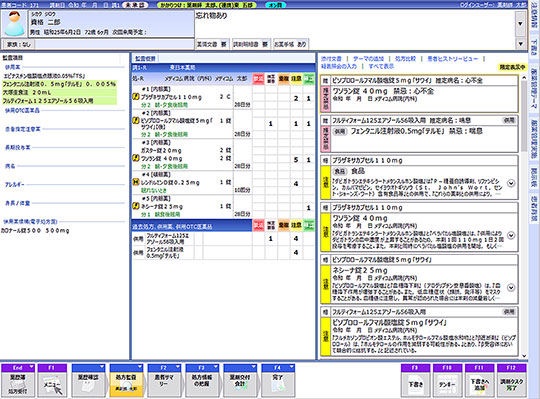Image resolution: width=540 pixels, height=399 pixels.
Task: Click the yellow icon beside ネシーナ錠25mg
Action: click(136, 206)
